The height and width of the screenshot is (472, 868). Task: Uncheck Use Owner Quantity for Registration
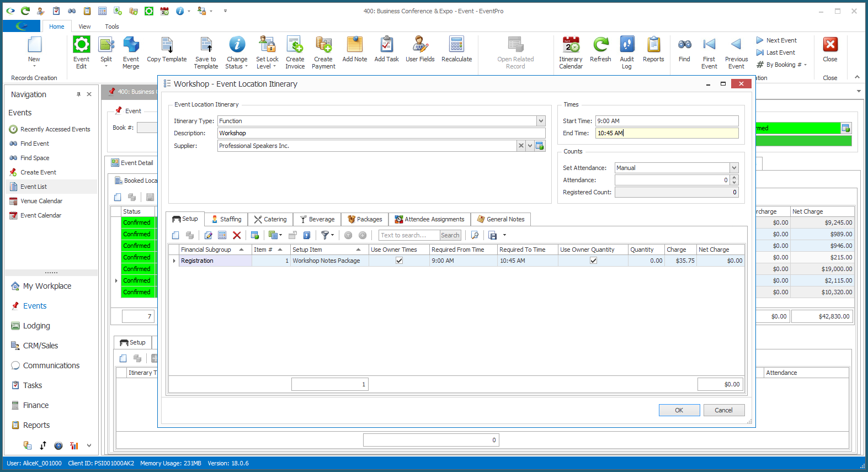[x=593, y=261]
